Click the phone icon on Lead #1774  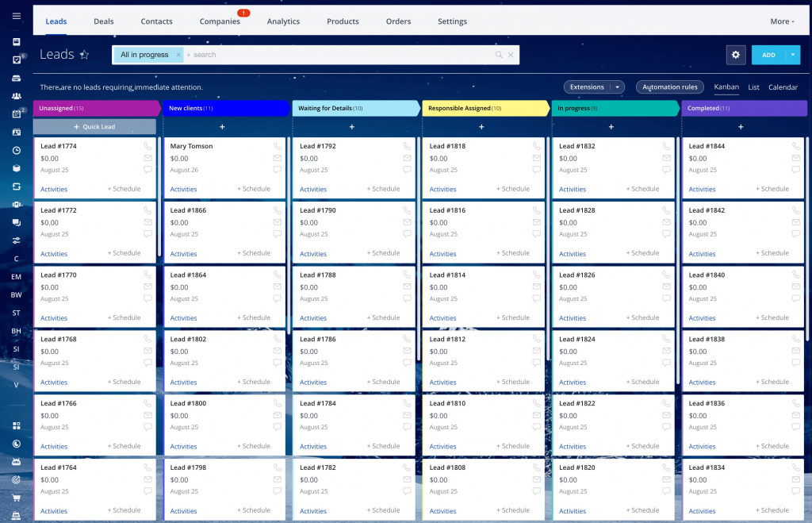[147, 146]
